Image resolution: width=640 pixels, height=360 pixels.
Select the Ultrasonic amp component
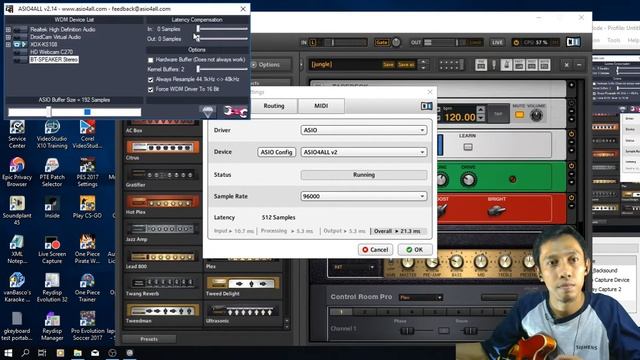243,313
